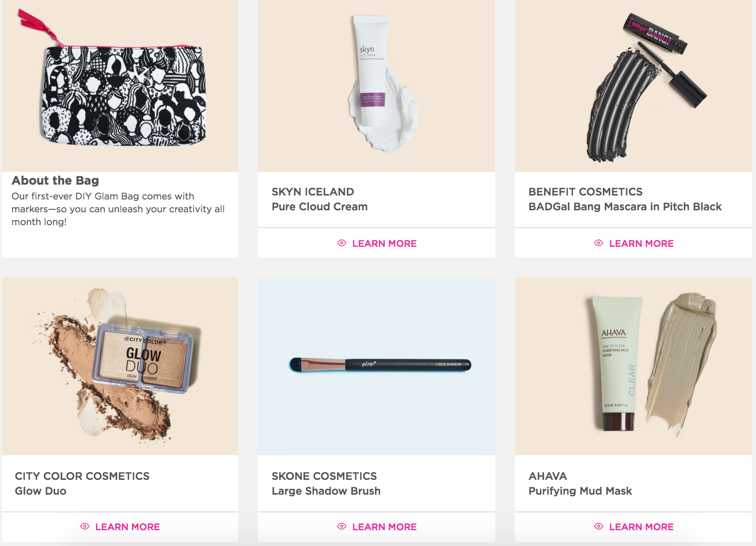Select the Skone shadow brush image
Image resolution: width=756 pixels, height=546 pixels.
377,366
